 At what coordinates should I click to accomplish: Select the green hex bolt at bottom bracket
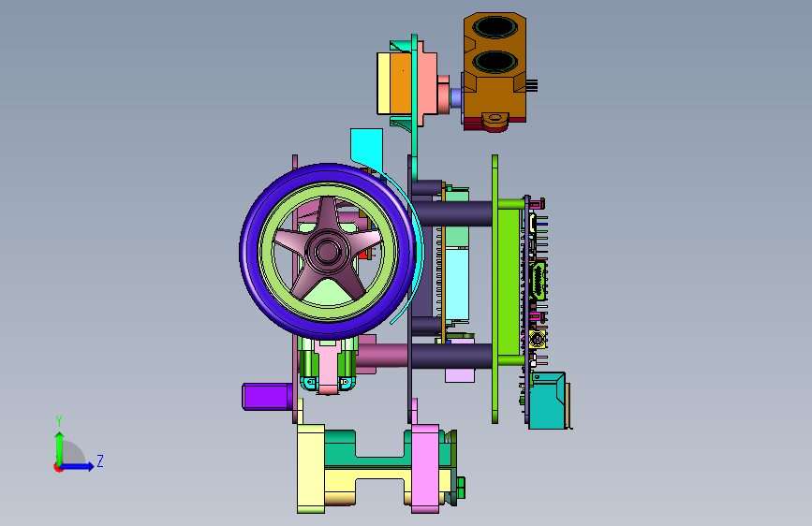click(460, 487)
